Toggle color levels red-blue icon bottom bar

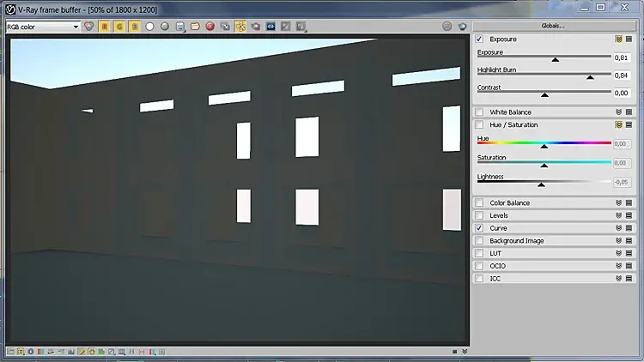pyautogui.click(x=40, y=352)
